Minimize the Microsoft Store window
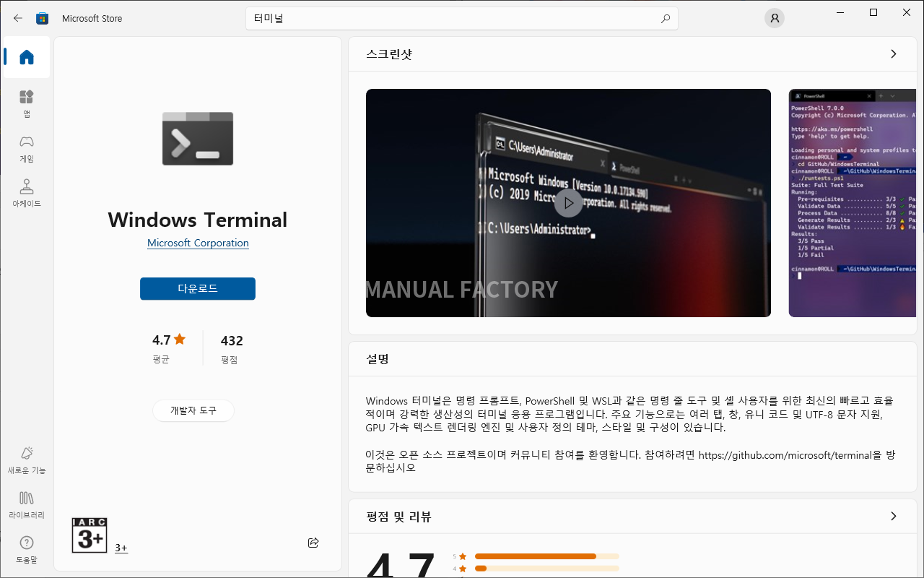 [x=840, y=12]
